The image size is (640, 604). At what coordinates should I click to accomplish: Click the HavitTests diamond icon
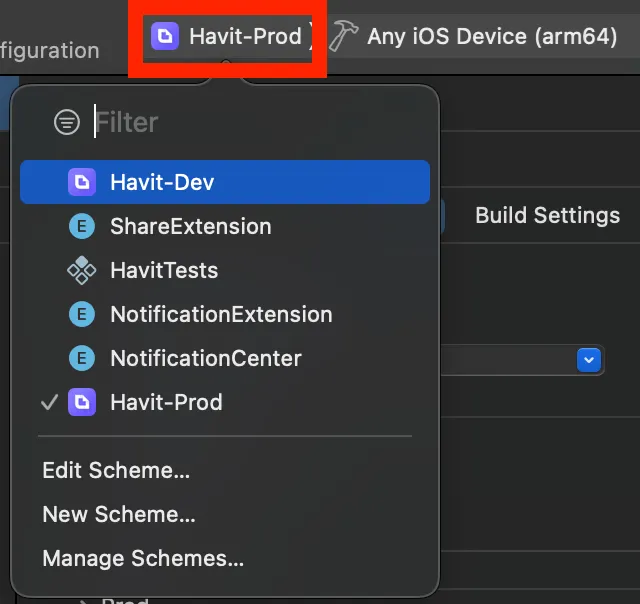point(81,270)
